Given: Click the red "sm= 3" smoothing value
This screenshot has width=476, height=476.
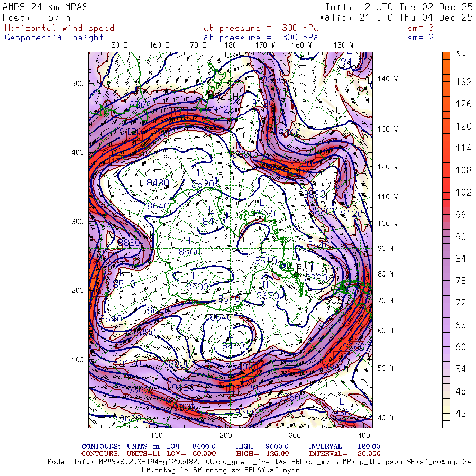Looking at the screenshot, I should tap(421, 28).
